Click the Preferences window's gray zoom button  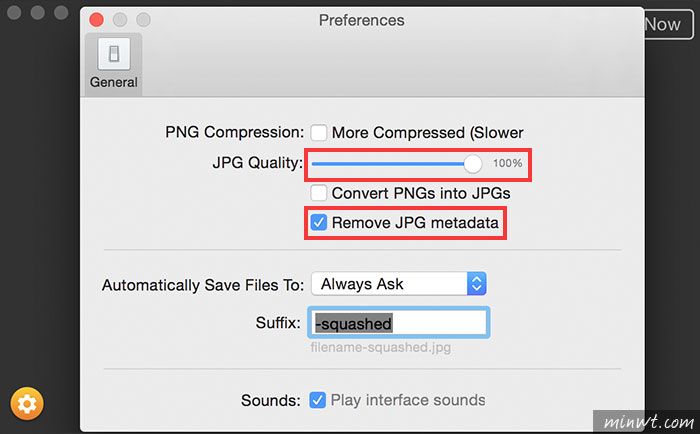(x=143, y=20)
